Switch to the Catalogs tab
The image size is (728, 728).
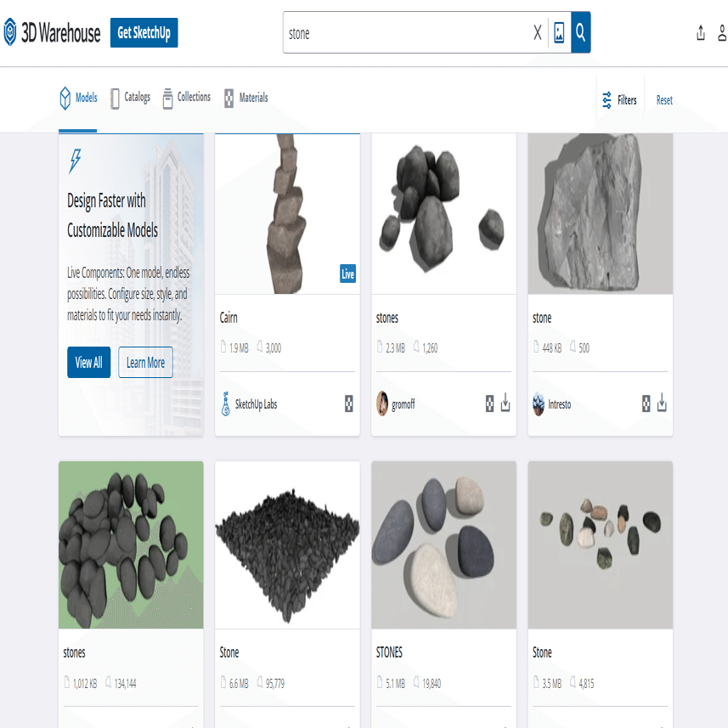pyautogui.click(x=131, y=98)
